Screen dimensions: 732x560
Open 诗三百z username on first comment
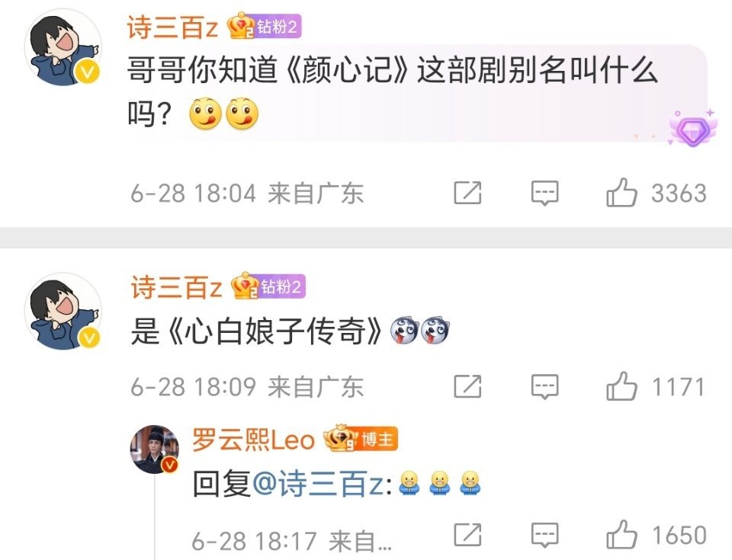pos(173,27)
